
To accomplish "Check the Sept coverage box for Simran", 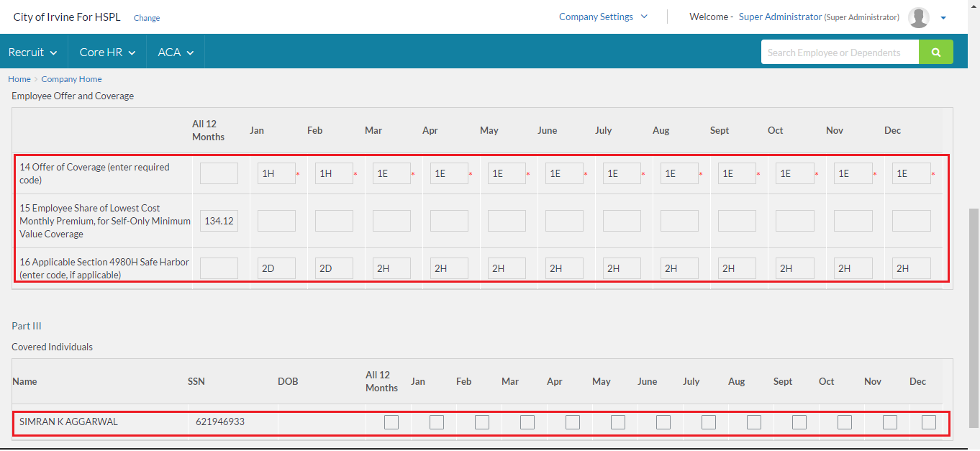I will pos(799,422).
